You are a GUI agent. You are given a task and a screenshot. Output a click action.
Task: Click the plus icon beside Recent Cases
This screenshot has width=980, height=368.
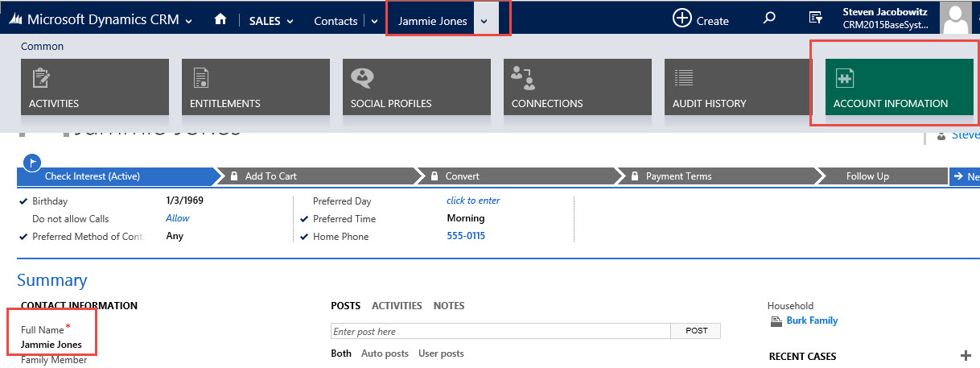pyautogui.click(x=966, y=356)
